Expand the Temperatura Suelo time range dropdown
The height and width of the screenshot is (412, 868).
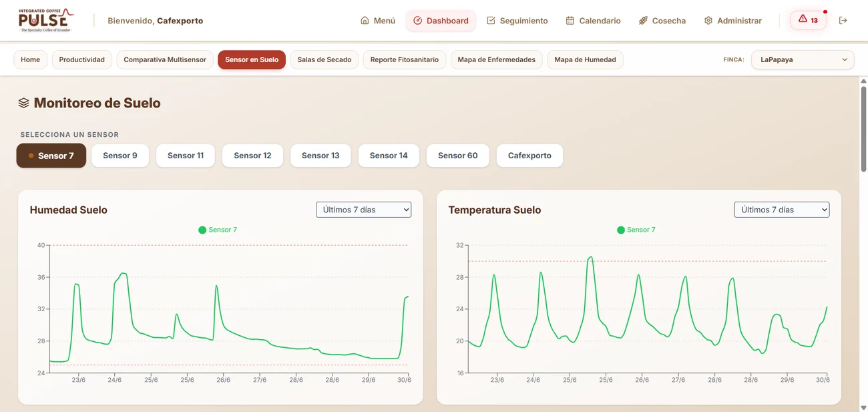(781, 210)
